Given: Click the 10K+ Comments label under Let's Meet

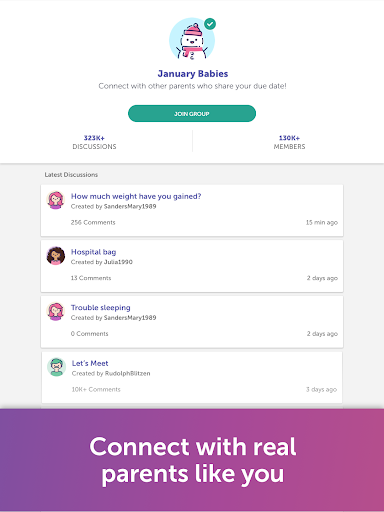Looking at the screenshot, I should (96, 389).
